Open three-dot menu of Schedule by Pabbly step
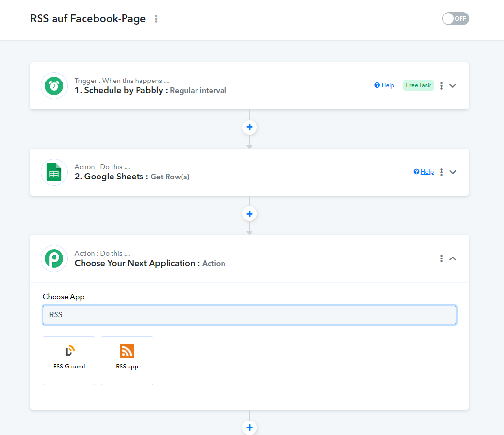The image size is (504, 435). (x=441, y=86)
